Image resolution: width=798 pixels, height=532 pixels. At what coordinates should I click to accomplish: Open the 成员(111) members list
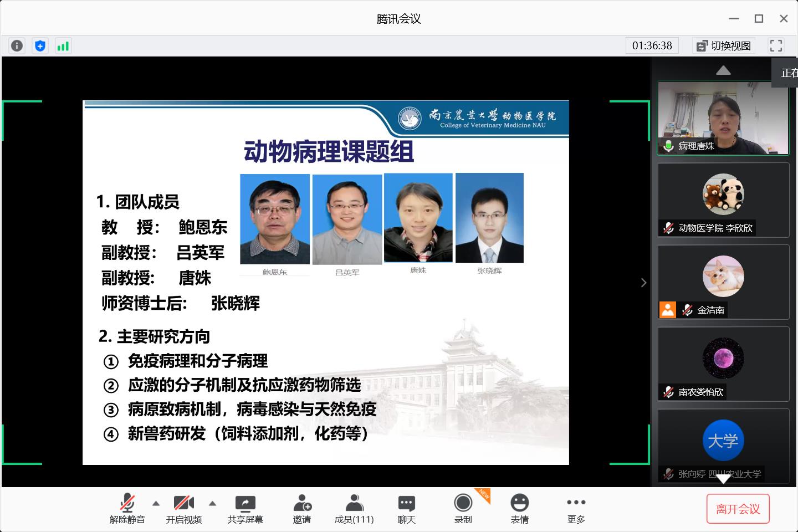tap(354, 509)
